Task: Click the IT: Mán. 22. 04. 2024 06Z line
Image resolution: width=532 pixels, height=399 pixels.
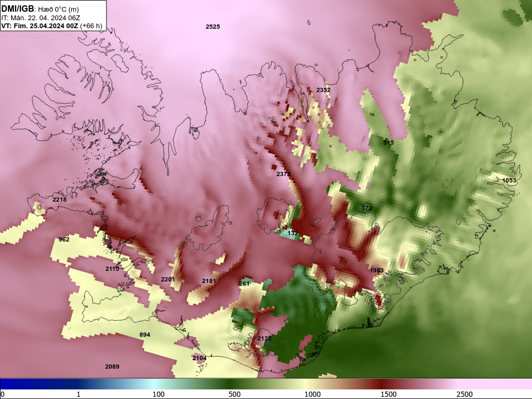Action: (x=40, y=18)
